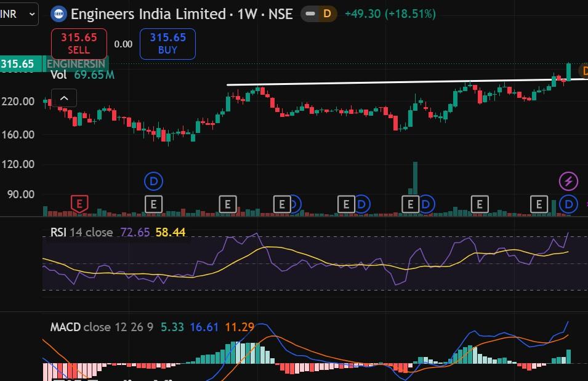Click the D marker right of the tallest volume bar's E
The image size is (588, 381).
[427, 205]
